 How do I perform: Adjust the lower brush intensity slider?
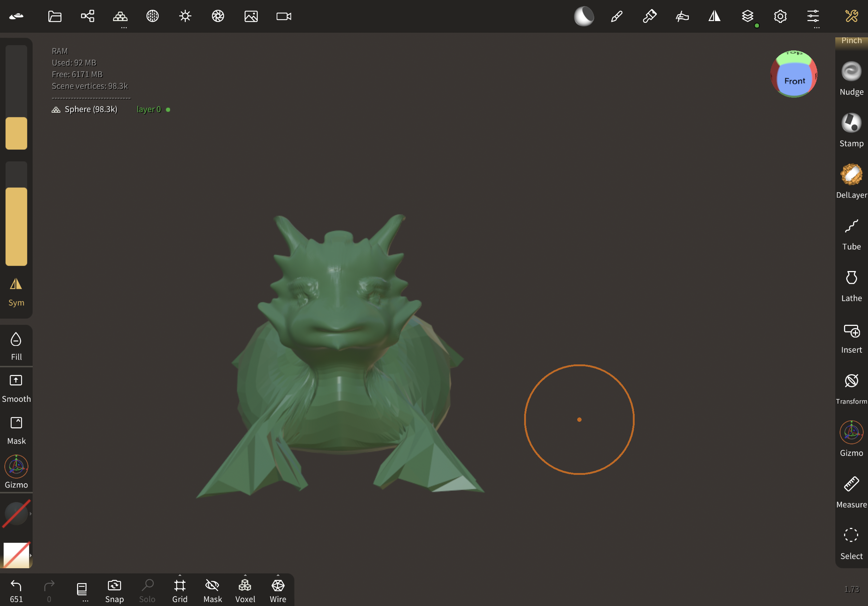16,214
